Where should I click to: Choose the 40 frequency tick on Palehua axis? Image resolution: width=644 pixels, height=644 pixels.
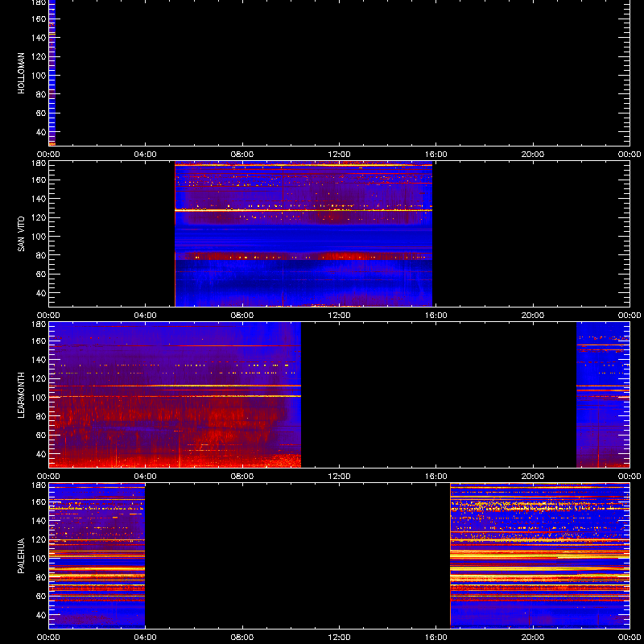(x=41, y=615)
